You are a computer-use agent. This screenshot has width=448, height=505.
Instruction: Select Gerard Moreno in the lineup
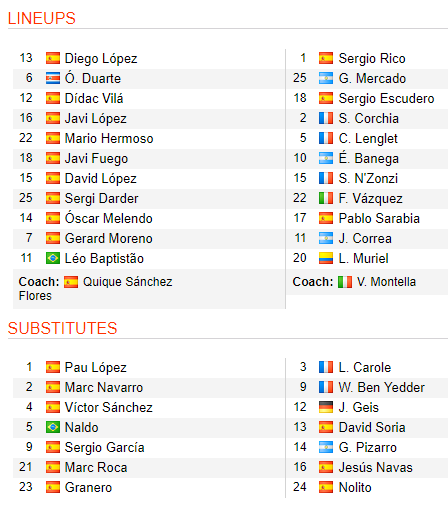click(109, 239)
